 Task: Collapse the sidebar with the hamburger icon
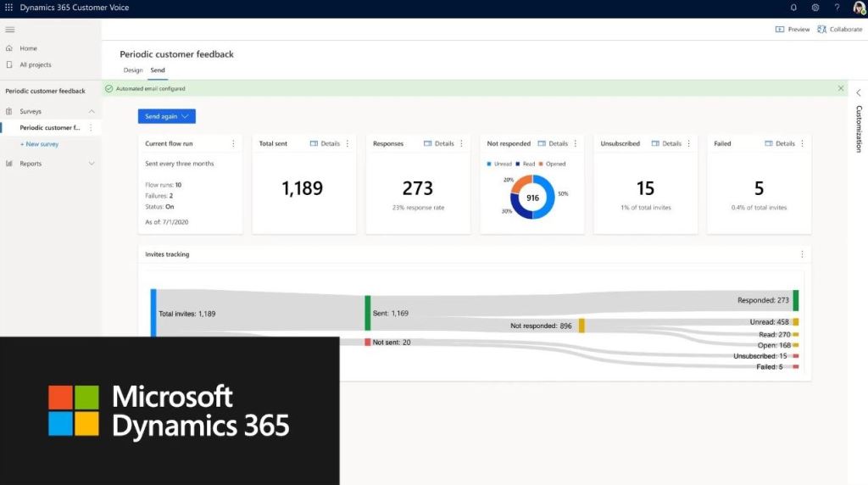(x=10, y=30)
